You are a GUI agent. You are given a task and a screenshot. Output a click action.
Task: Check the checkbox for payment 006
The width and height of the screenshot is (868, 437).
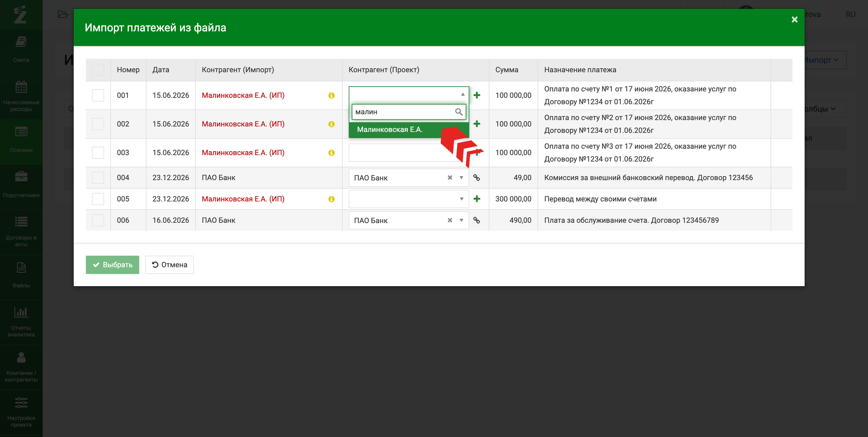click(98, 220)
